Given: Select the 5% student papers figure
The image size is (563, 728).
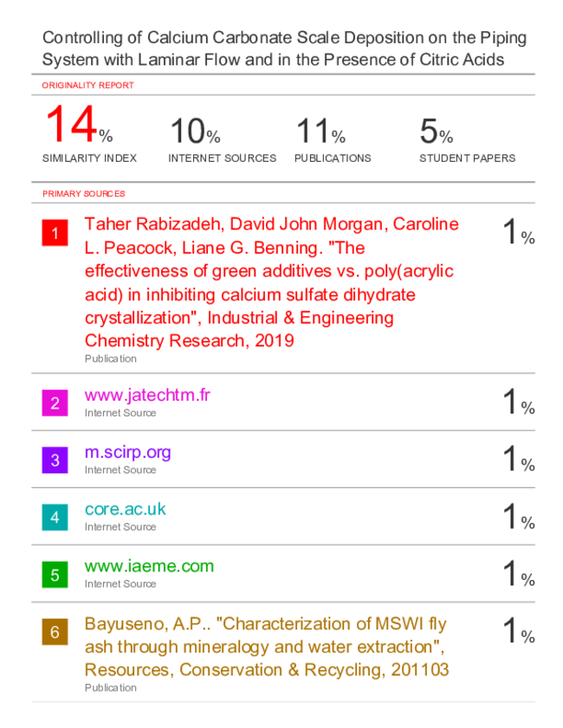Looking at the screenshot, I should click(x=437, y=131).
